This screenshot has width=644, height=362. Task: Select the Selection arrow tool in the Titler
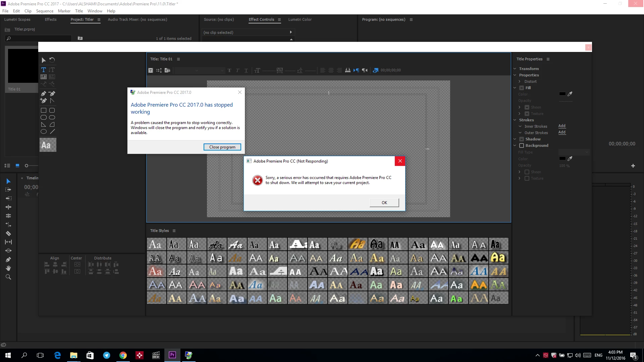tap(44, 60)
